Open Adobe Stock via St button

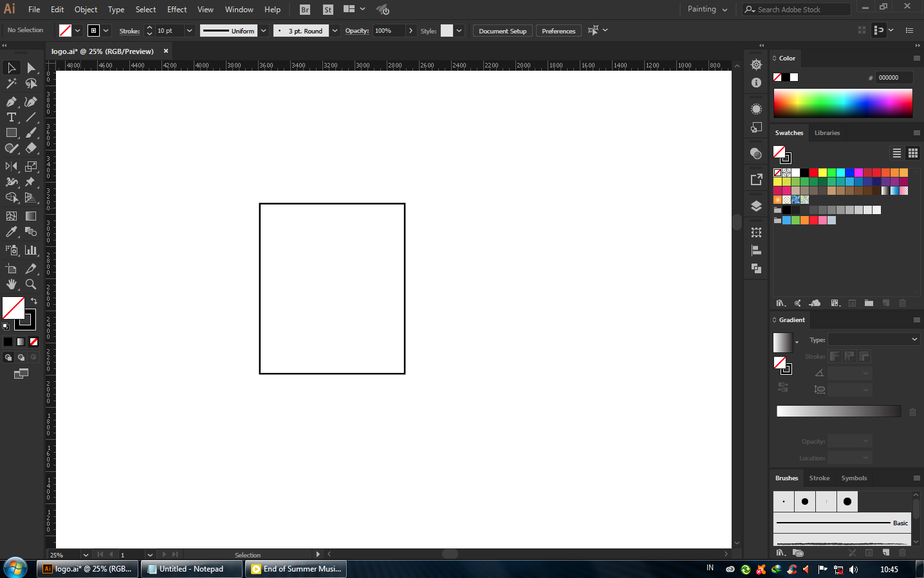click(328, 10)
